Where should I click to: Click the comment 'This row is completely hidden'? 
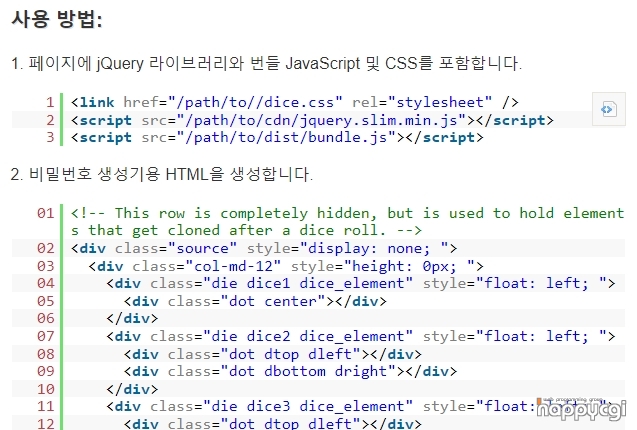(347, 213)
